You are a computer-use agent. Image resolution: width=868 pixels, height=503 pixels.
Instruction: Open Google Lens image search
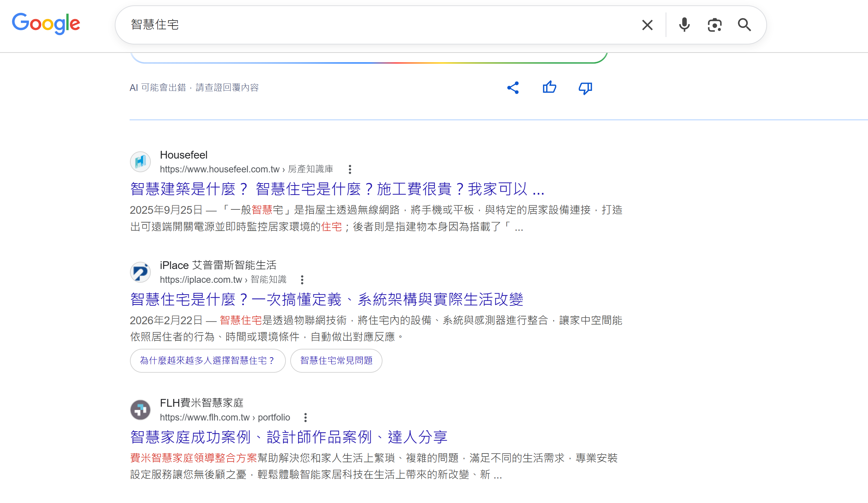point(714,25)
